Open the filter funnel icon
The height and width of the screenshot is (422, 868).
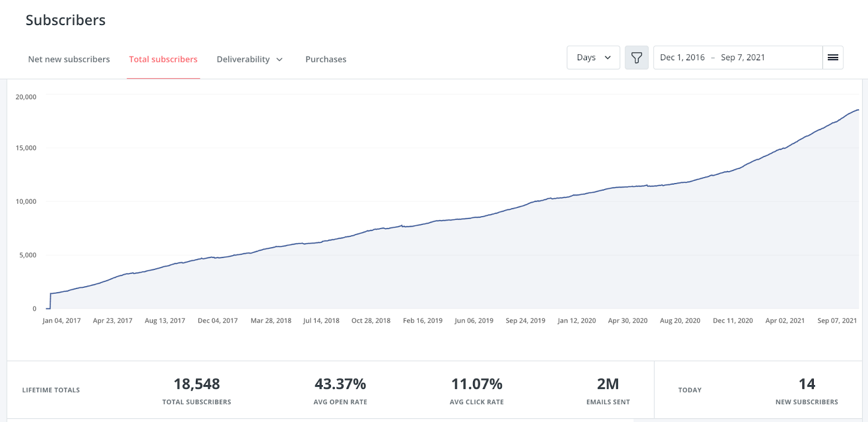(x=636, y=58)
